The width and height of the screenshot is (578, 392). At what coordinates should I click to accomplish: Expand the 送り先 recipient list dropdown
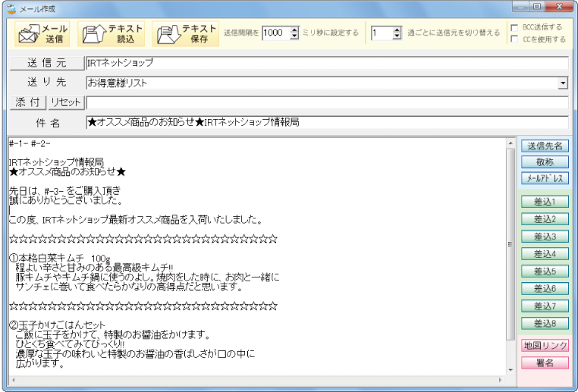tap(563, 83)
